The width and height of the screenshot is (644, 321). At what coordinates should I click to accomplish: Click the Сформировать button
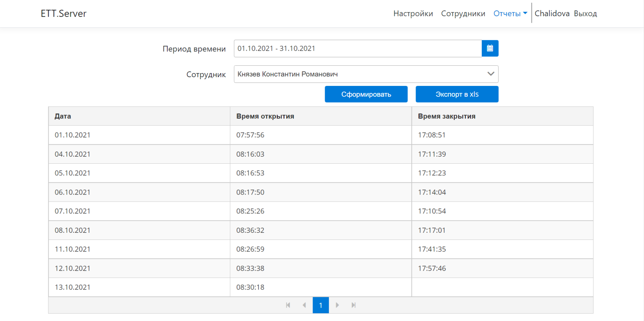(366, 94)
